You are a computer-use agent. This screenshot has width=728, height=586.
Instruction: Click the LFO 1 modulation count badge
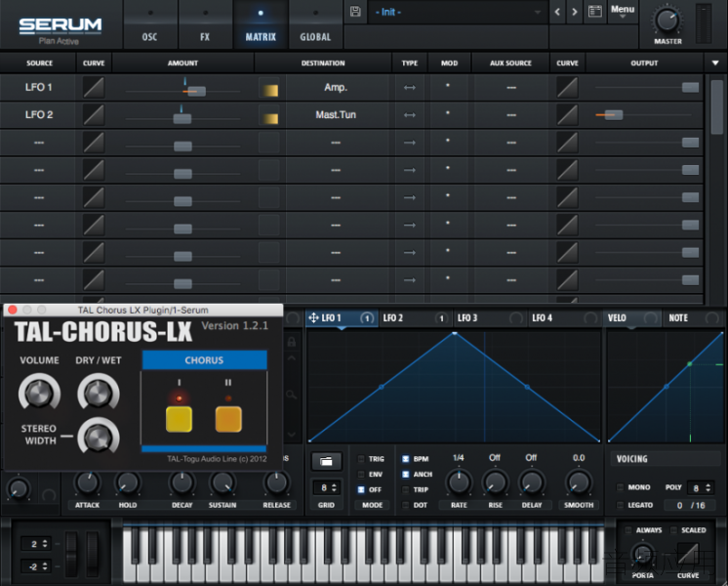[x=367, y=318]
